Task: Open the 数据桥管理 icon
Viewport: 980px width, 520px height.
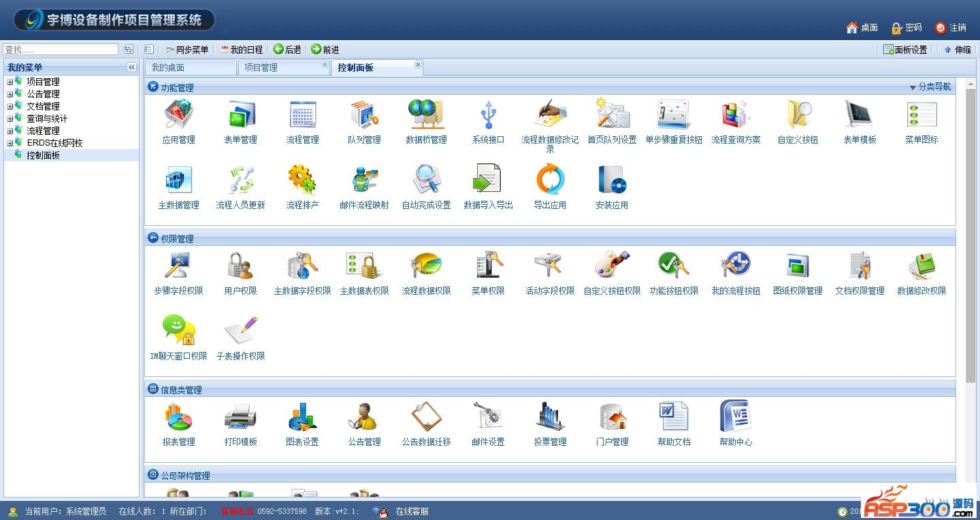Action: (427, 114)
